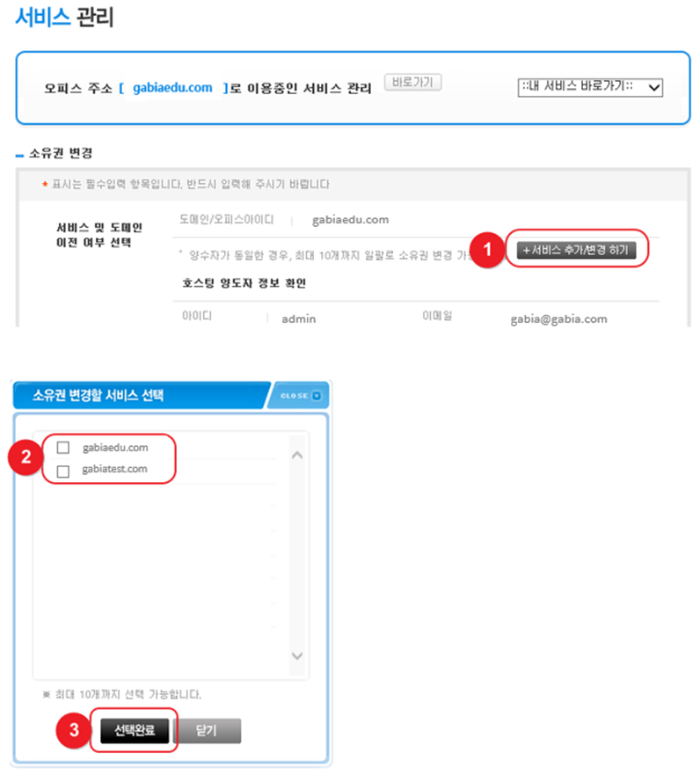Click the 선택완료 button
This screenshot has width=700, height=775.
(x=135, y=730)
